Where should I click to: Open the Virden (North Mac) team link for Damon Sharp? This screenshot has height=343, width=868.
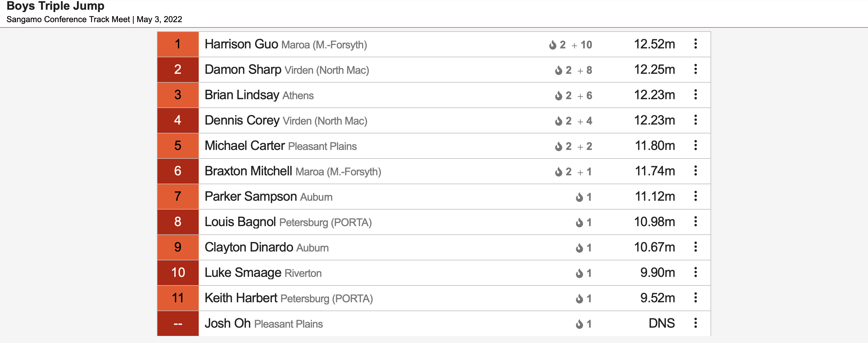[327, 70]
